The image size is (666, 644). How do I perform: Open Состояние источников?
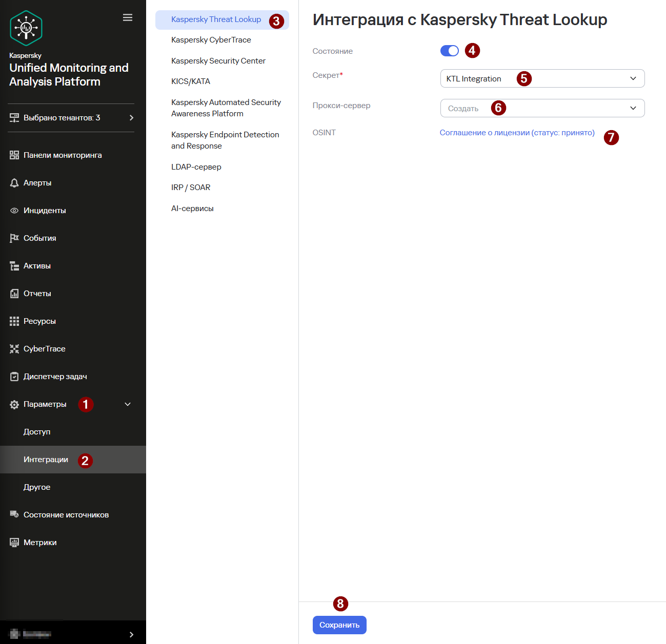pos(66,515)
